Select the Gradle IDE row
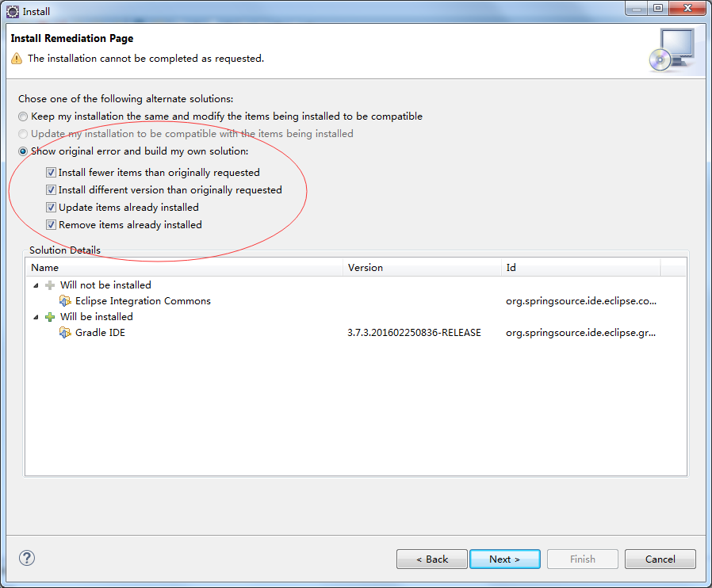712x588 pixels. pyautogui.click(x=356, y=333)
